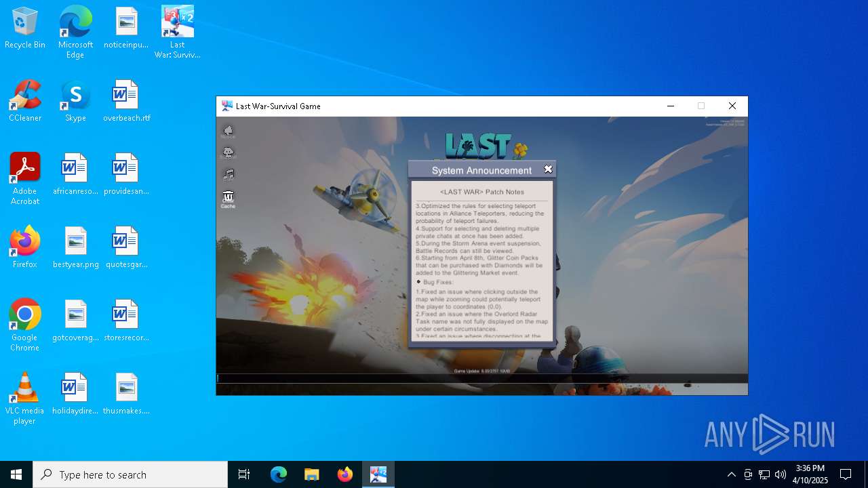Click the Last War window title icon
Screen dimensions: 868x488
227,106
